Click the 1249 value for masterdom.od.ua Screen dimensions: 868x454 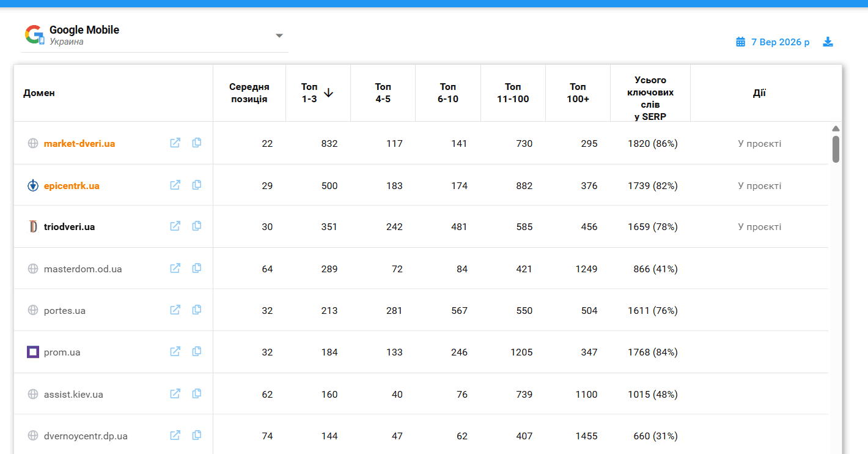click(x=586, y=269)
